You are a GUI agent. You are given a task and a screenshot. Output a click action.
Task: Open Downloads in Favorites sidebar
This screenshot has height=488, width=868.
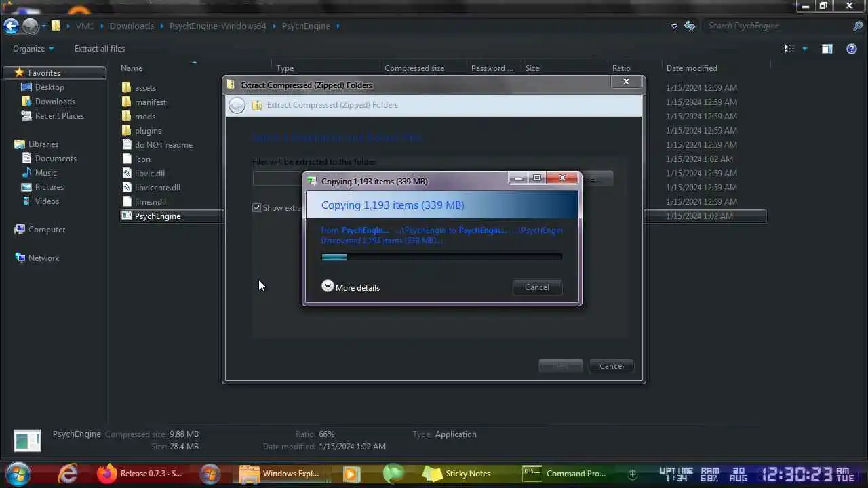[55, 102]
